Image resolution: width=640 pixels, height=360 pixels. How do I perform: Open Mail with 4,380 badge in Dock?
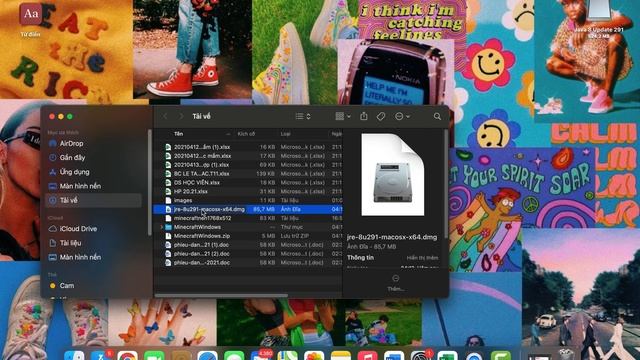tap(260, 355)
